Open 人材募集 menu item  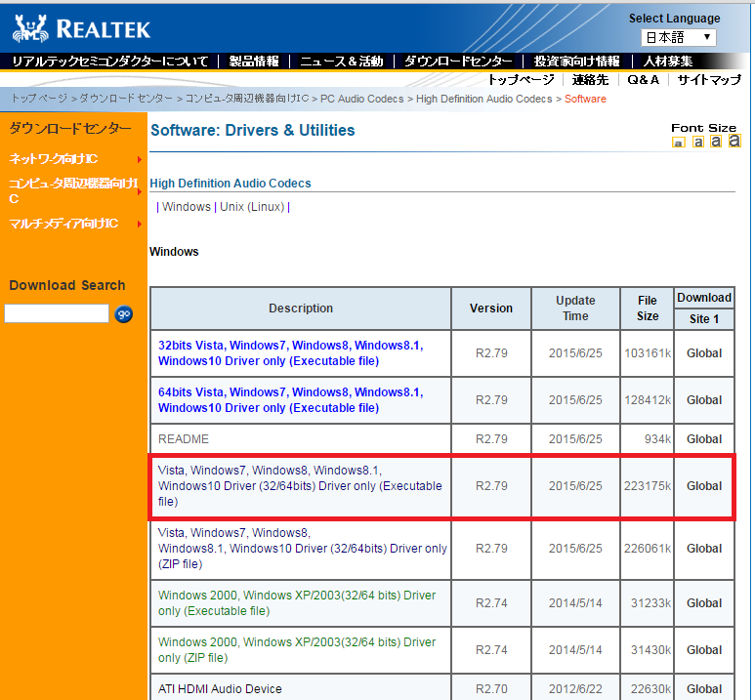(668, 62)
